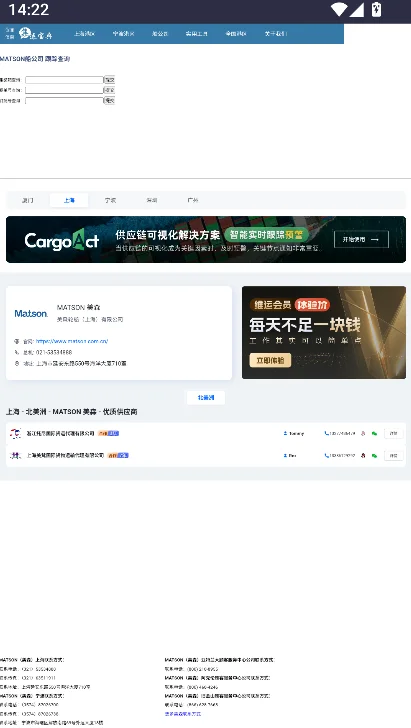Open the first 上海 item in the header menu
This screenshot has height=728, width=411.
[x=85, y=34]
